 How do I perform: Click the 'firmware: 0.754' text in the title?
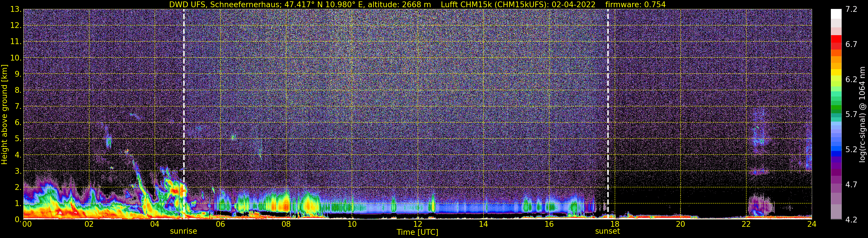(x=636, y=5)
